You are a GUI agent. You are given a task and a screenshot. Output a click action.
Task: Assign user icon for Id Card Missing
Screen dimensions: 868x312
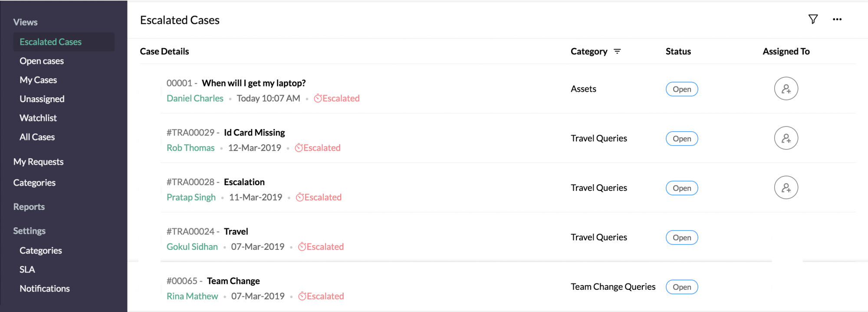pyautogui.click(x=786, y=138)
